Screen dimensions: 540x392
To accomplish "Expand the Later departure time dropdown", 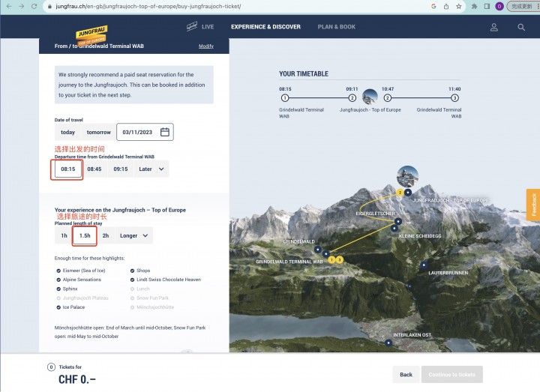I will coord(151,169).
